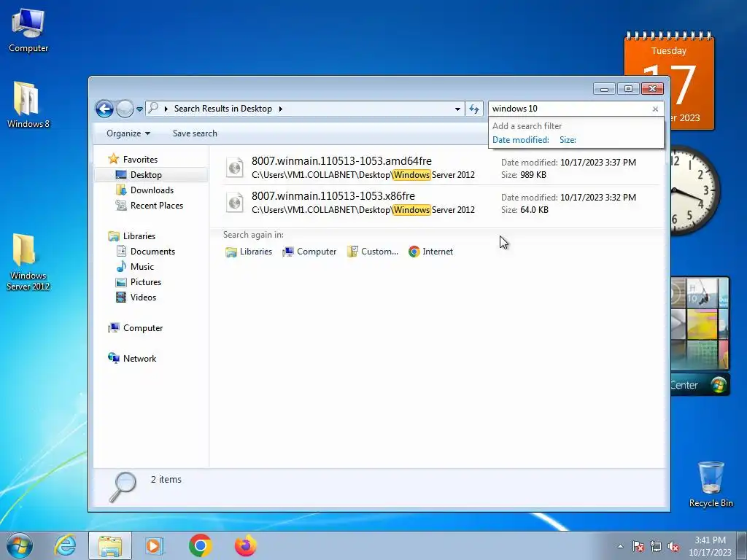The width and height of the screenshot is (747, 560).
Task: Select Computer in the navigation pane
Action: 143,328
